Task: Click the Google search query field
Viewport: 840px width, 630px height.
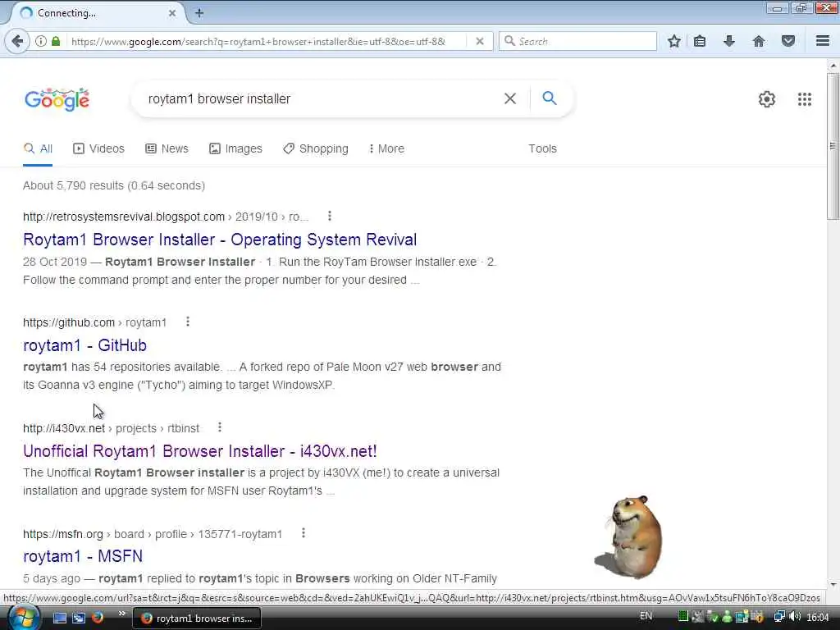Action: point(322,99)
